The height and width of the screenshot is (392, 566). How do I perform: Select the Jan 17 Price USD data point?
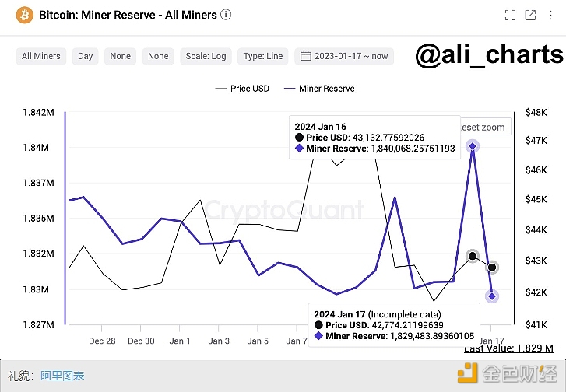[492, 268]
